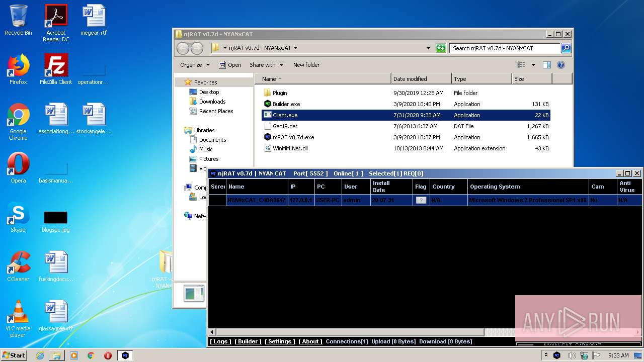Launch Google Chrome desktop shortcut
The image size is (644, 362).
coord(18,122)
